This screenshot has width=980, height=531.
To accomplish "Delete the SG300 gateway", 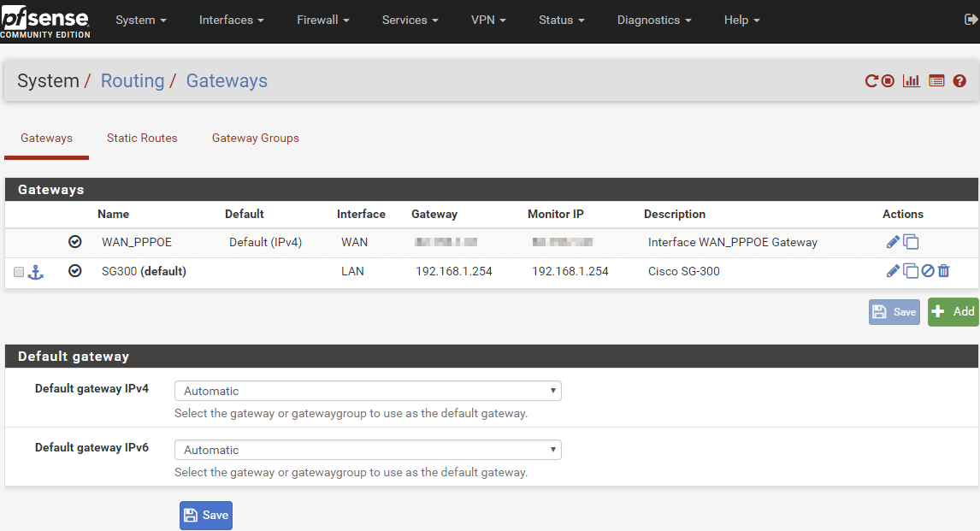I will point(943,270).
